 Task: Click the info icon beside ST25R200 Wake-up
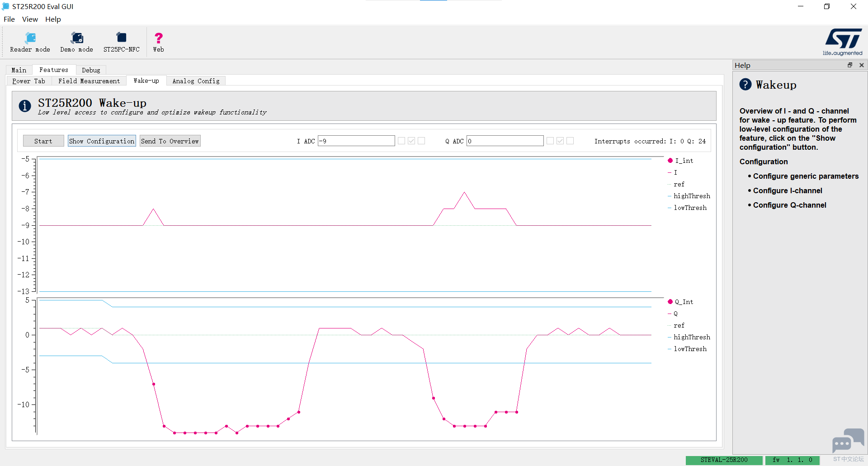(x=25, y=106)
